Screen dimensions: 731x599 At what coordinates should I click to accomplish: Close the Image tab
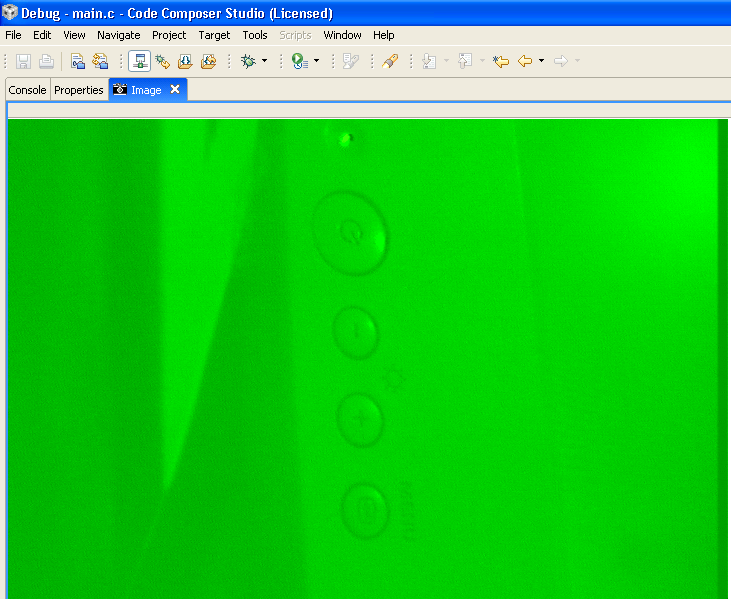click(x=175, y=89)
